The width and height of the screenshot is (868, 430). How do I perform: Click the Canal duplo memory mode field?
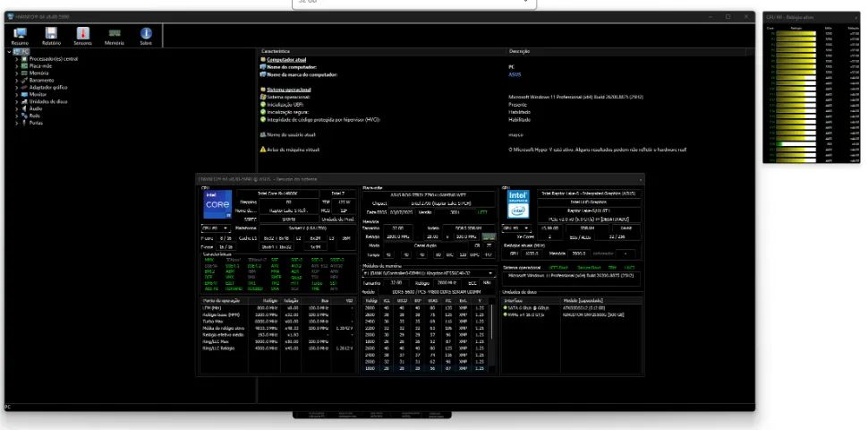click(x=426, y=245)
